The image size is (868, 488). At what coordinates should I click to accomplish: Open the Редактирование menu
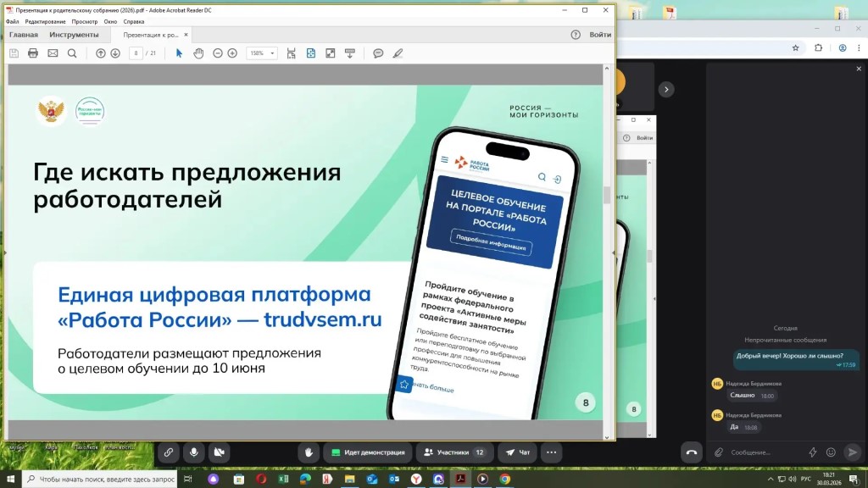(45, 21)
